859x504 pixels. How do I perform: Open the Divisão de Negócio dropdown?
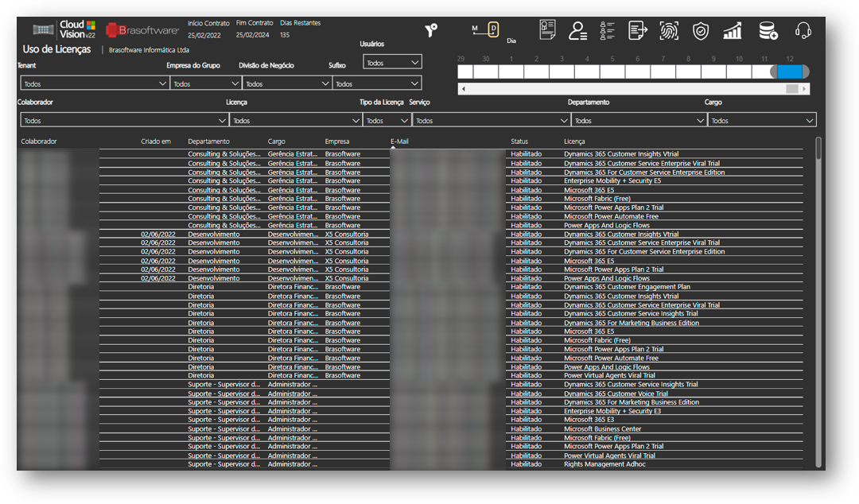pos(287,83)
